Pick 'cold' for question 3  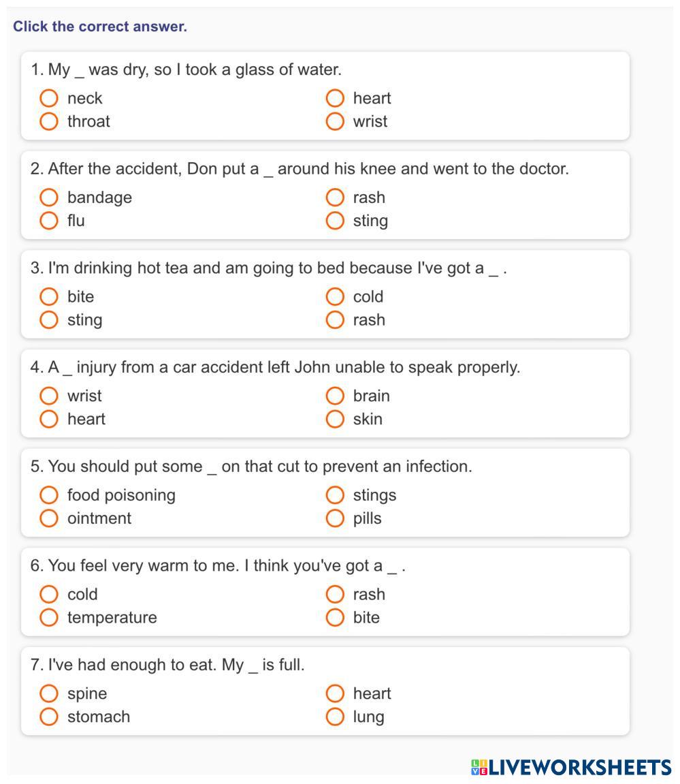(x=335, y=297)
